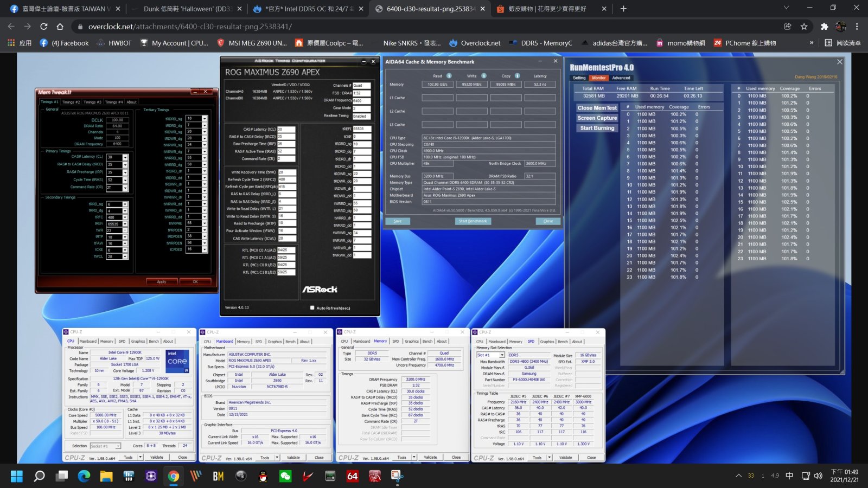The width and height of the screenshot is (868, 488).
Task: Reload the page with the refresh icon
Action: (44, 26)
